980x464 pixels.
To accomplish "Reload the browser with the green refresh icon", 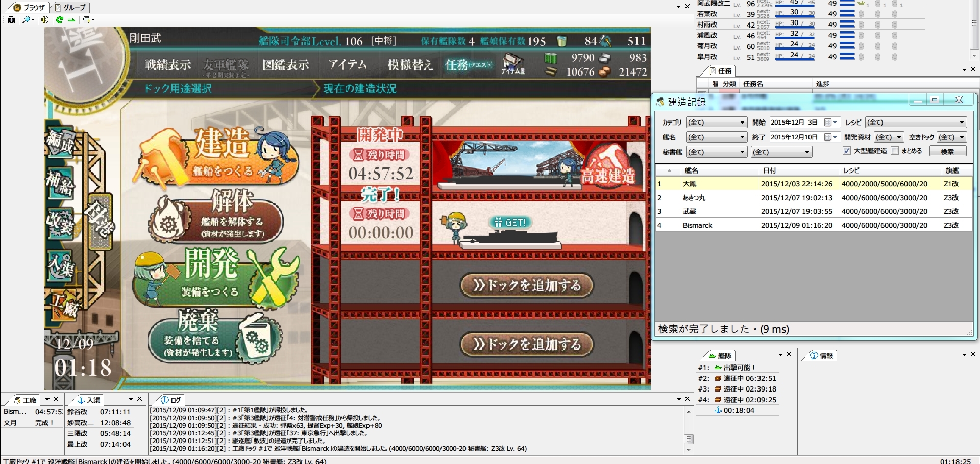I will point(60,20).
